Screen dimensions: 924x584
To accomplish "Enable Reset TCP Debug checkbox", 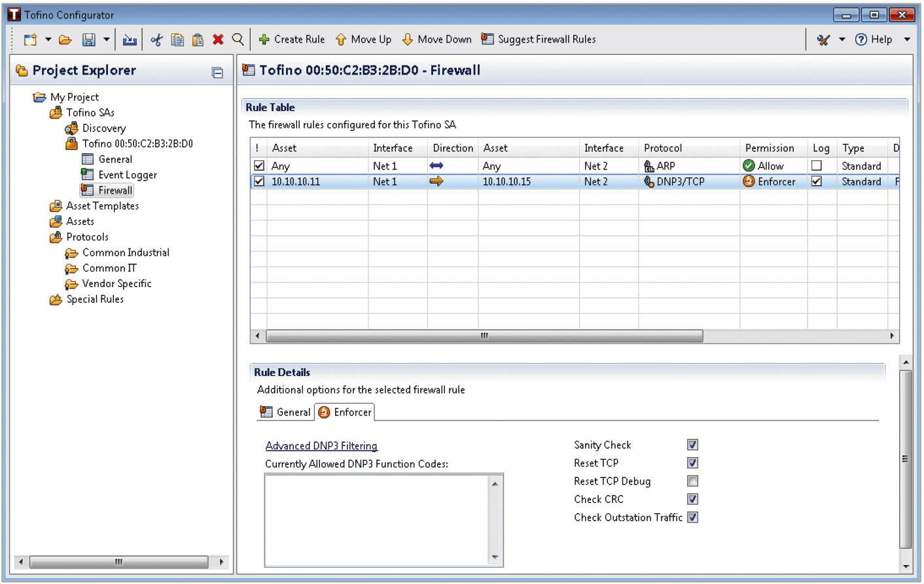I will [x=692, y=481].
